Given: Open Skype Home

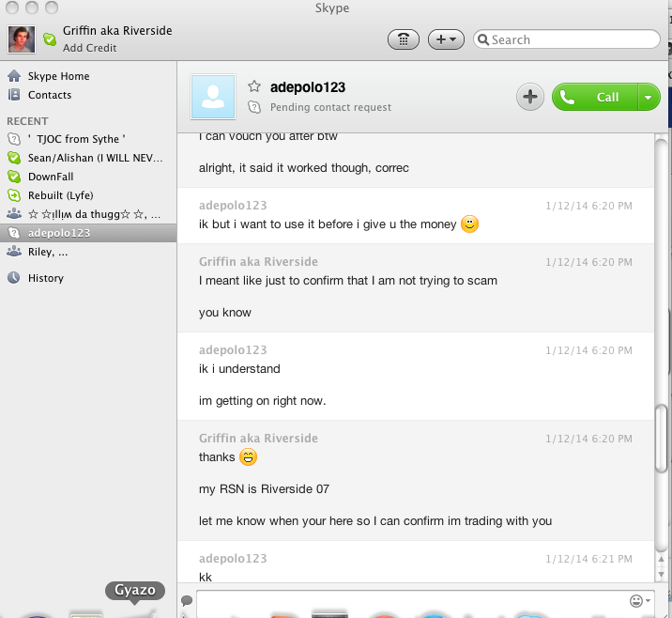Looking at the screenshot, I should click(x=59, y=76).
